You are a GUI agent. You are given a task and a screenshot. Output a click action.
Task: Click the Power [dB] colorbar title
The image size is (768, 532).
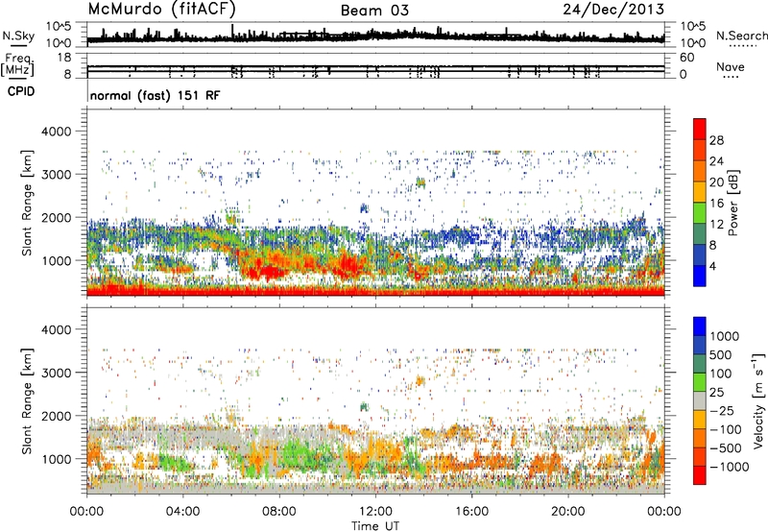[732, 203]
